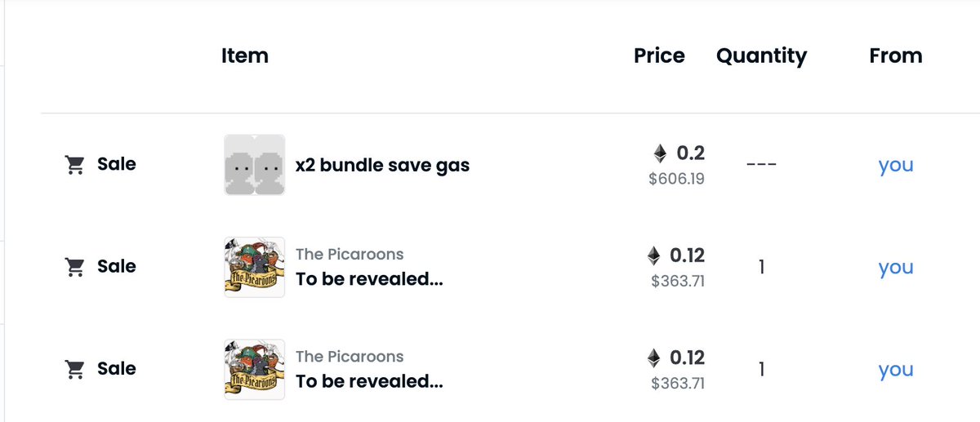The height and width of the screenshot is (422, 980).
Task: Open "To be revealed..." item in bottom row
Action: coord(369,381)
